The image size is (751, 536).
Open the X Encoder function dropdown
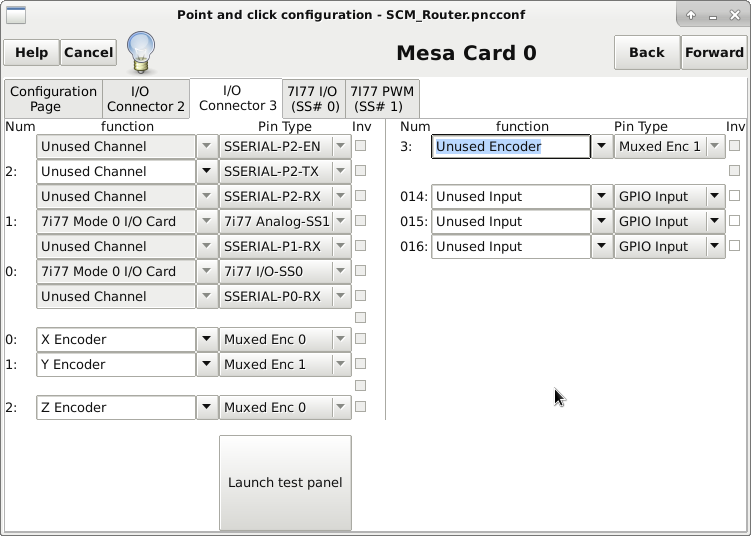pyautogui.click(x=207, y=340)
